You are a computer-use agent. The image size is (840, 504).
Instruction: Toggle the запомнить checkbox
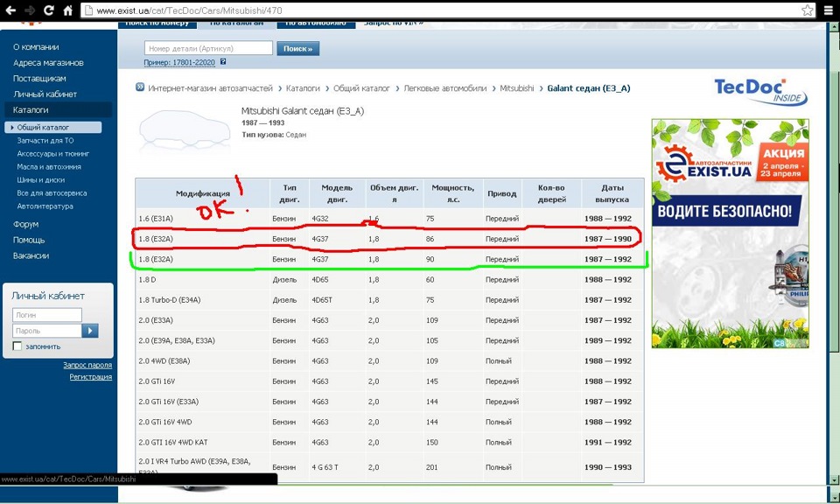pyautogui.click(x=17, y=346)
